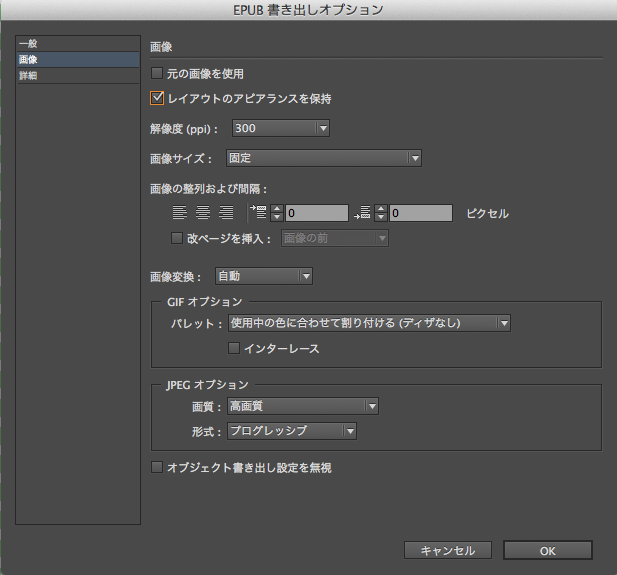Enable 改ページを挿入 checkbox
The width and height of the screenshot is (617, 575).
tap(177, 238)
